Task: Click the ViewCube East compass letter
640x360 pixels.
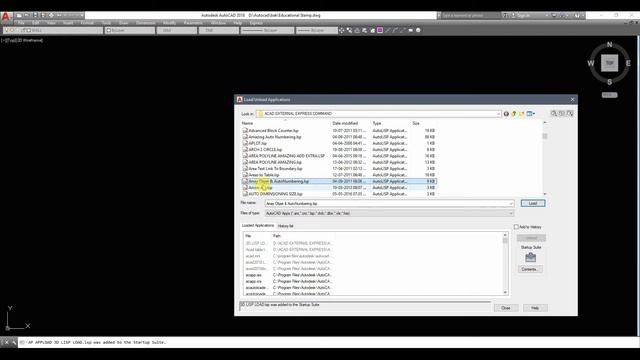Action: click(628, 63)
